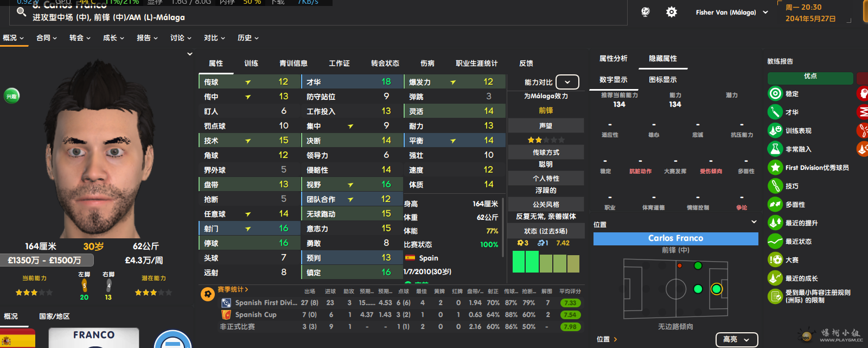
Task: Open the 讨论 discussion dropdown menu
Action: pyautogui.click(x=181, y=38)
